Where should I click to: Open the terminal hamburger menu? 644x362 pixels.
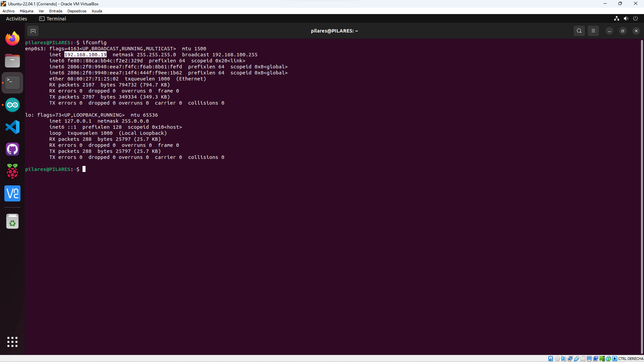(593, 31)
